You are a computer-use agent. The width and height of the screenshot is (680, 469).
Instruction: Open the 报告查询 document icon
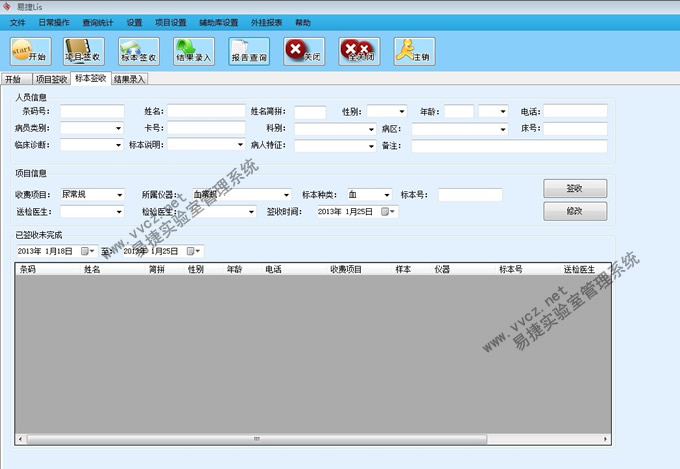click(x=249, y=51)
